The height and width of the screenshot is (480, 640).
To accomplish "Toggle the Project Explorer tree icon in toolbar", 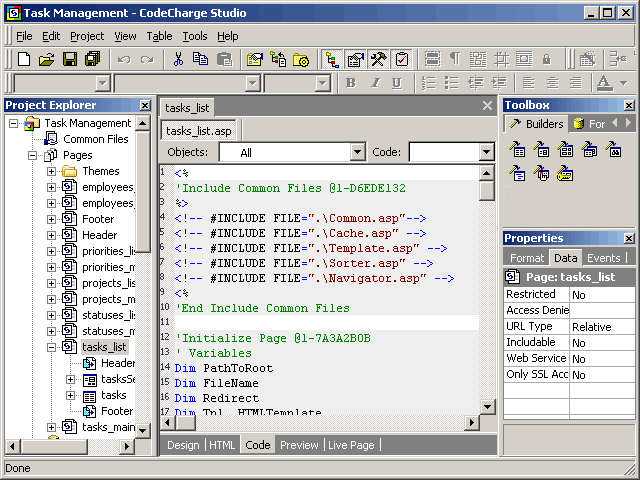I will pyautogui.click(x=332, y=60).
